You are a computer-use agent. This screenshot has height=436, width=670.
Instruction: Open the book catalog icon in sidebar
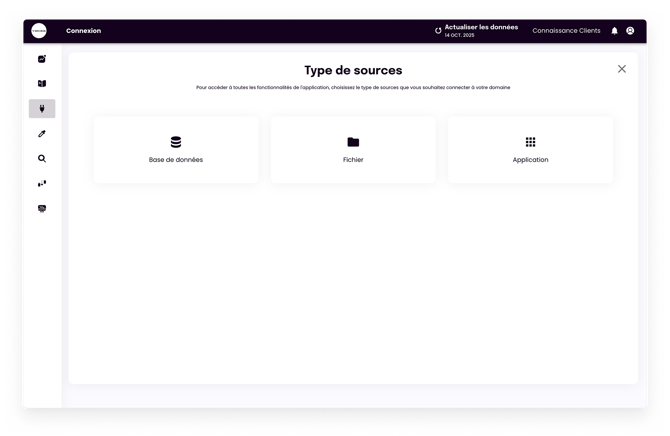coord(42,84)
